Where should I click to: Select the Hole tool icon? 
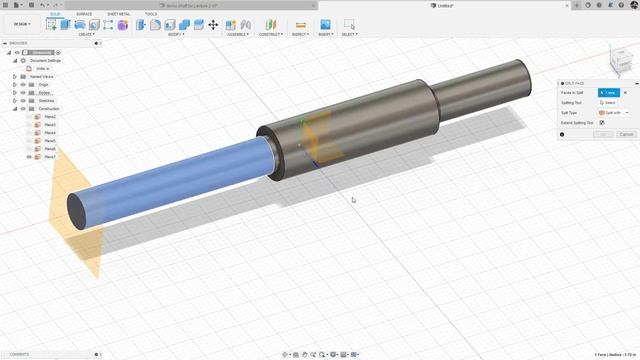tap(94, 25)
